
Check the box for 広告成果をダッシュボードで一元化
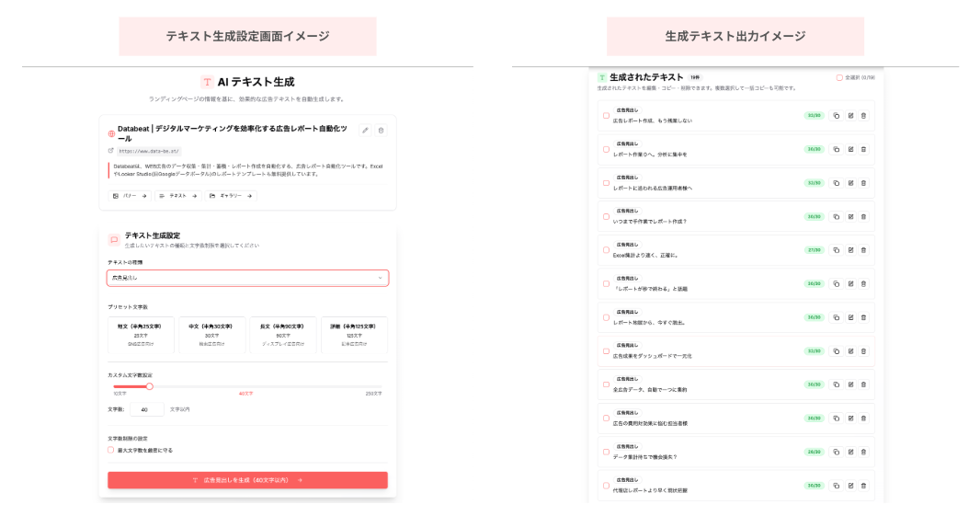click(606, 351)
